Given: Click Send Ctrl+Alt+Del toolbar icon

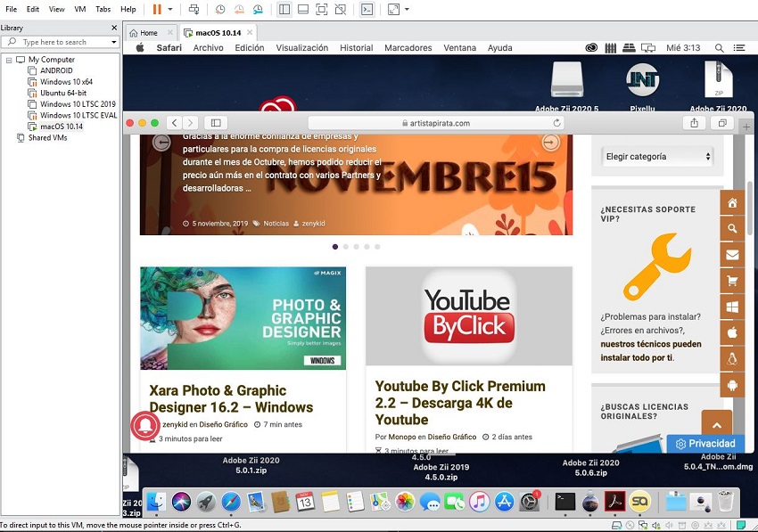Looking at the screenshot, I should (x=194, y=9).
